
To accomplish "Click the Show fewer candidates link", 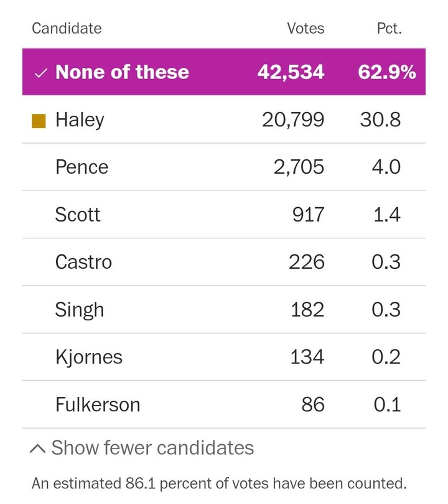I will (x=152, y=448).
